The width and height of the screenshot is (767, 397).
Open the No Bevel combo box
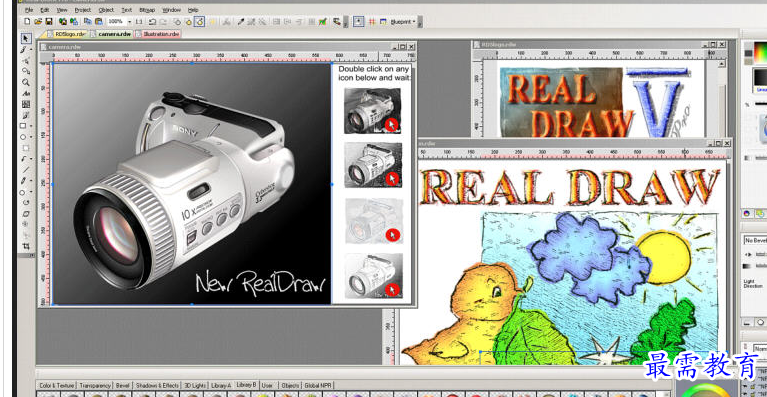coord(755,240)
